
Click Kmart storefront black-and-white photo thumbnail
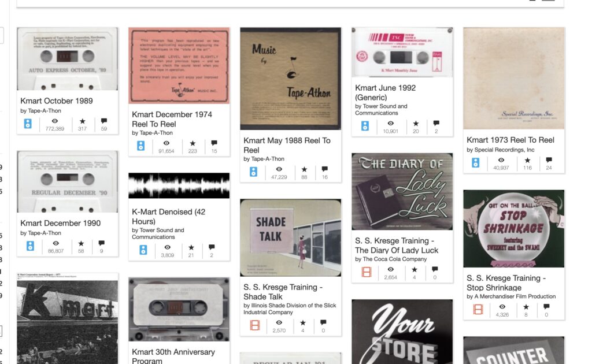tap(68, 319)
